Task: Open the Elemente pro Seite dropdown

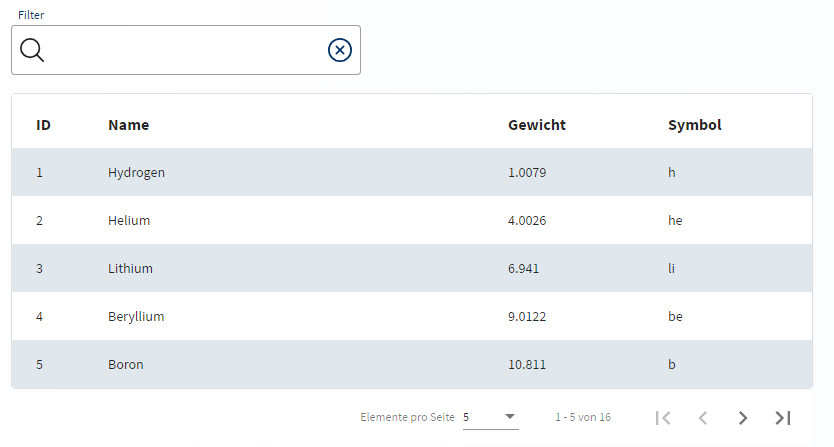Action: tap(490, 417)
